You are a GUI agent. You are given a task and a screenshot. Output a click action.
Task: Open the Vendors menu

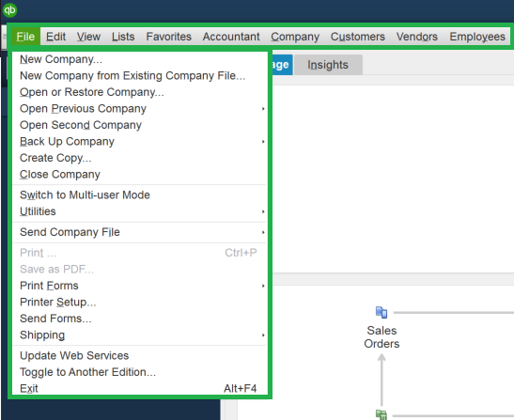417,37
